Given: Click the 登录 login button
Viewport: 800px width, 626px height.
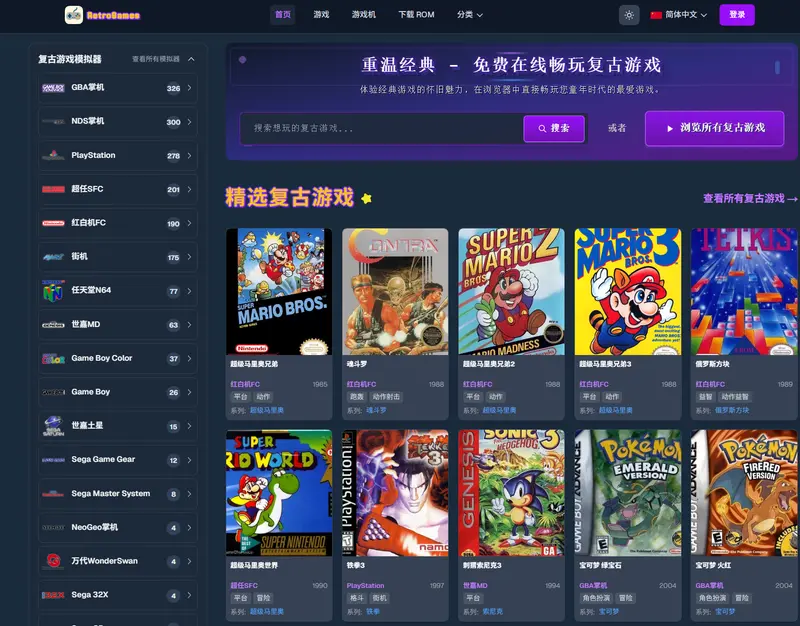Looking at the screenshot, I should tap(737, 15).
